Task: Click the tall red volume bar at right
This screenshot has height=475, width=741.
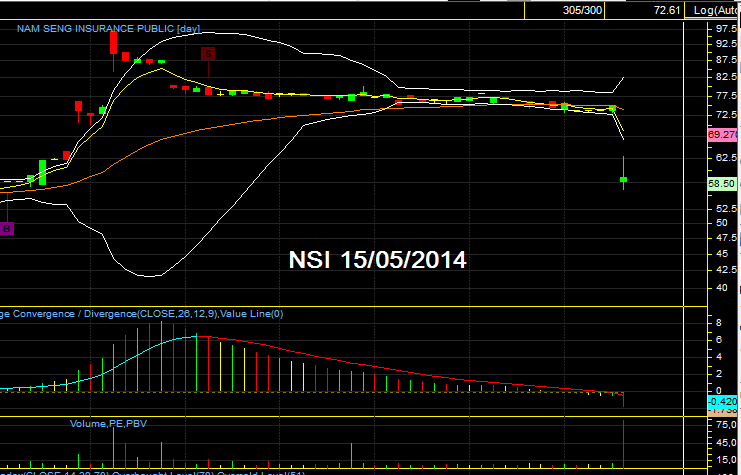Action: point(624,444)
